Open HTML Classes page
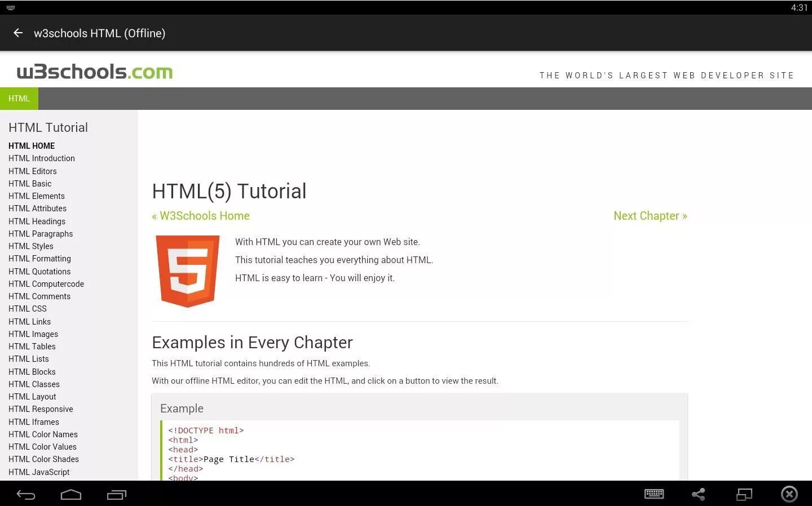Image resolution: width=812 pixels, height=506 pixels. [34, 384]
